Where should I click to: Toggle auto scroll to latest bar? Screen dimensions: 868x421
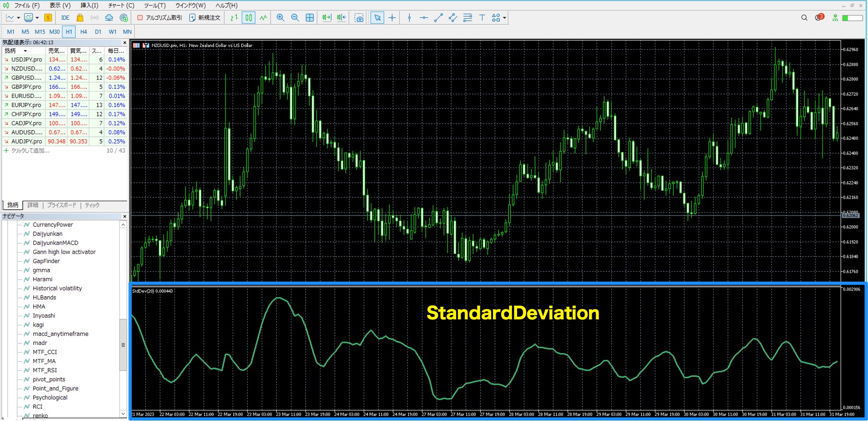coord(325,18)
